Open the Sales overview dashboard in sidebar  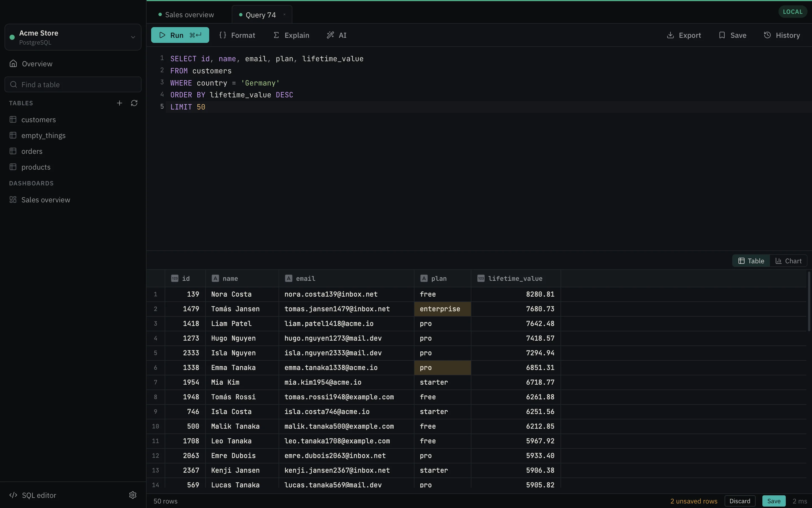[x=73, y=200]
